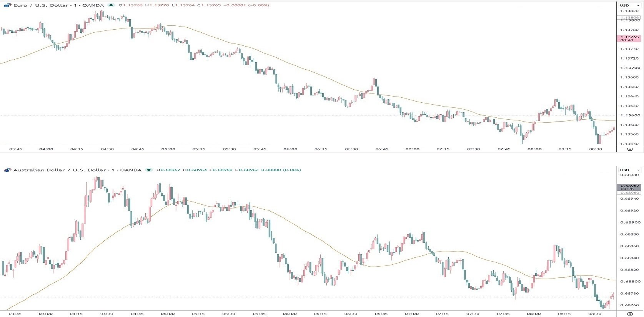Click the 07:00 time label on the Euro chart

(x=412, y=149)
